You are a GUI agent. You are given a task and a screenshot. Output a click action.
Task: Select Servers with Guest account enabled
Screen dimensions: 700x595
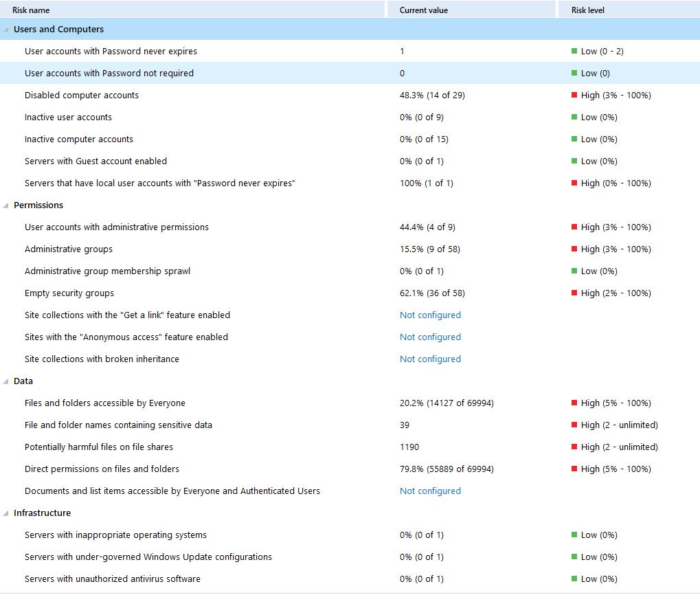coord(350,161)
